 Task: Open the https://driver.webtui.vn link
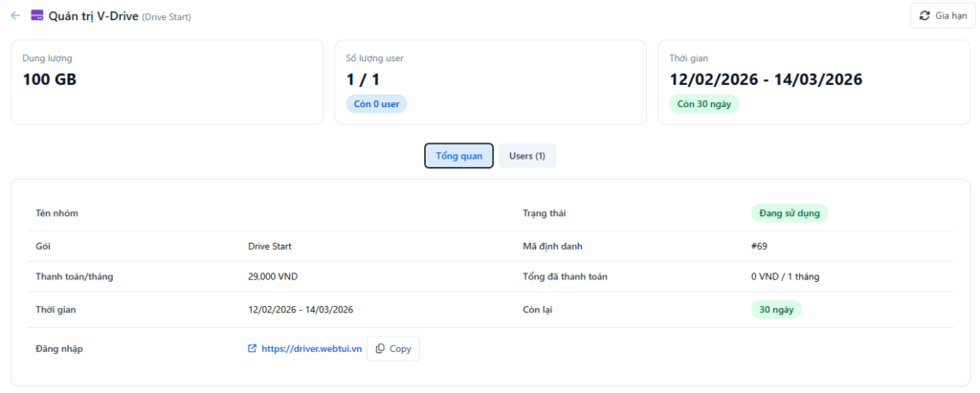[310, 349]
